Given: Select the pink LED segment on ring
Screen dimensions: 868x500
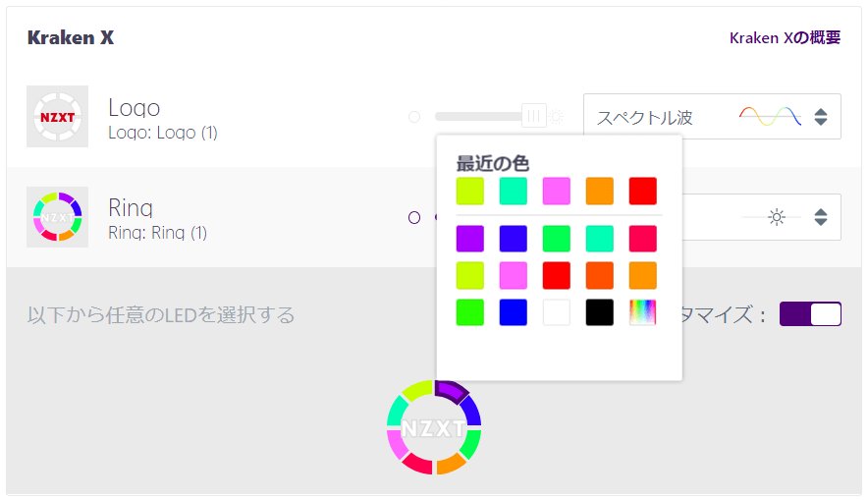Looking at the screenshot, I should pos(397,445).
